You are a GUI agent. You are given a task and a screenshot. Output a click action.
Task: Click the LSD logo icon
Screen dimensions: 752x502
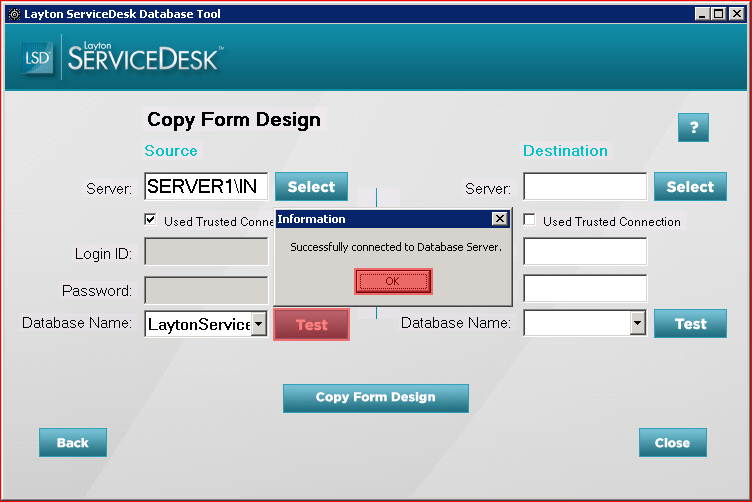(37, 58)
